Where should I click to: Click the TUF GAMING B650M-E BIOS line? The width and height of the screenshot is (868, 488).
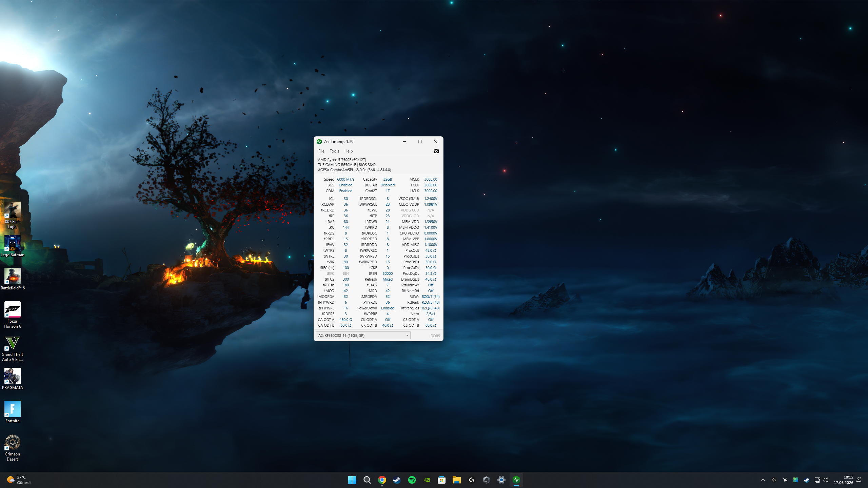(347, 165)
